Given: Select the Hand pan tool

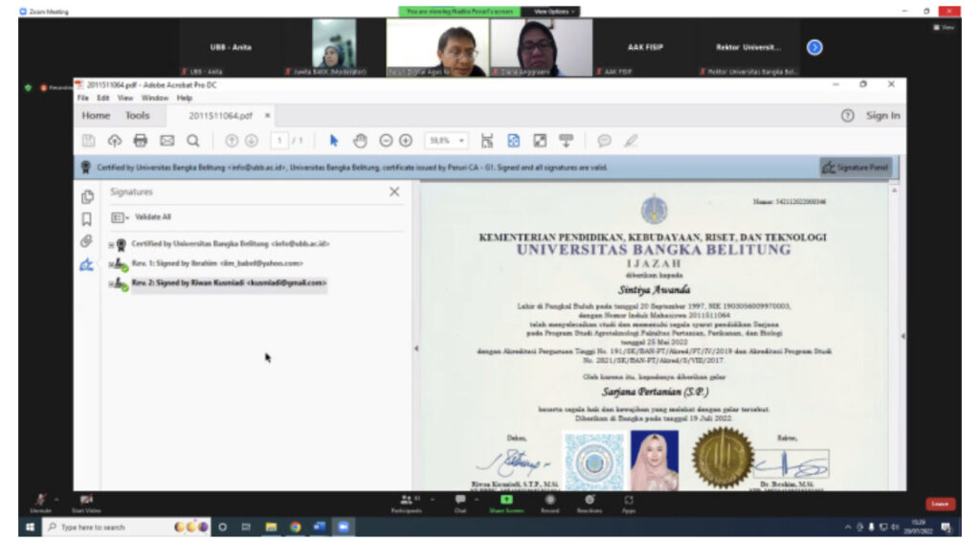Looking at the screenshot, I should (360, 141).
